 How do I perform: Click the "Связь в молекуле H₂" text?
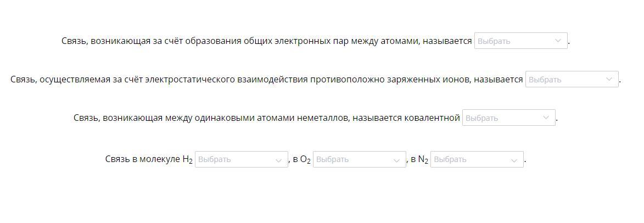pos(149,159)
